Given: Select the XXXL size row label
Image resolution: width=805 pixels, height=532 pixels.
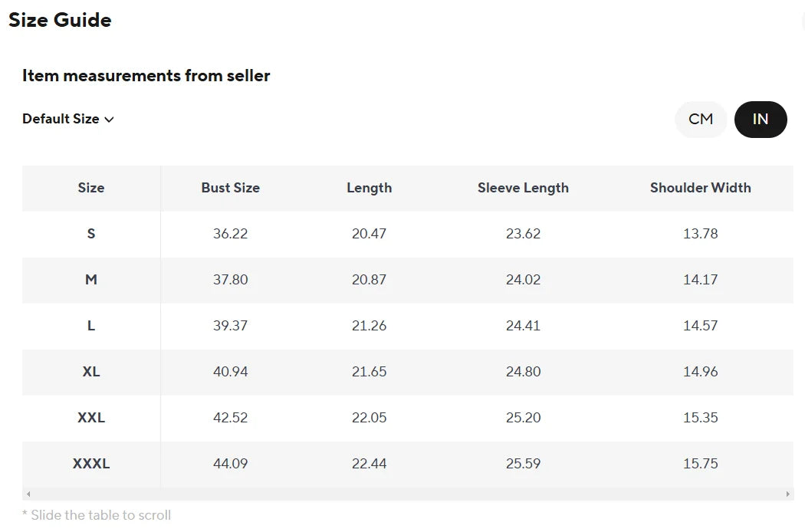Looking at the screenshot, I should 91,464.
